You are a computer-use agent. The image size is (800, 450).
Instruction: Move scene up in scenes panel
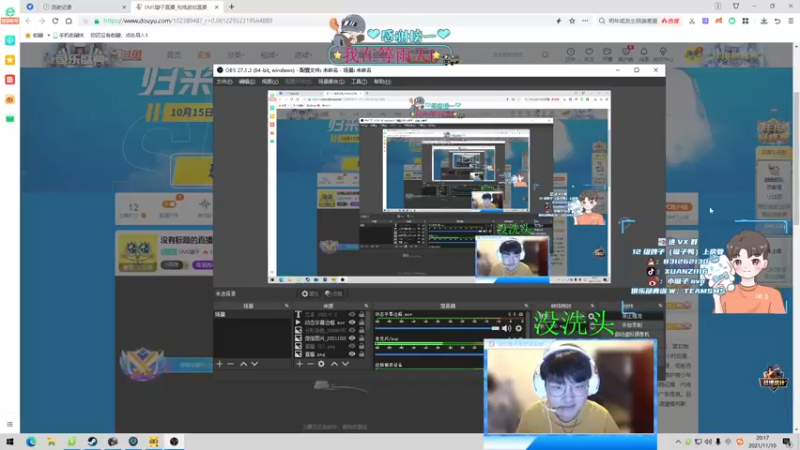[243, 364]
